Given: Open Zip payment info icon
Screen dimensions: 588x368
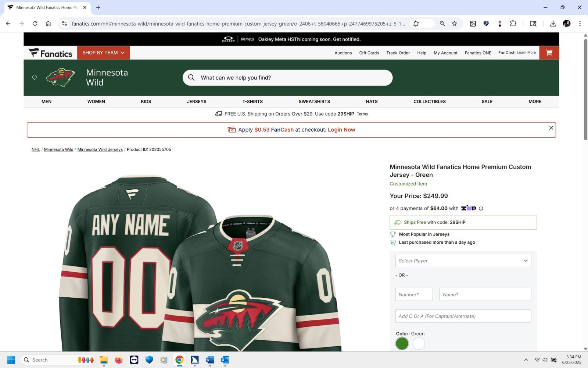Looking at the screenshot, I should click(x=481, y=209).
